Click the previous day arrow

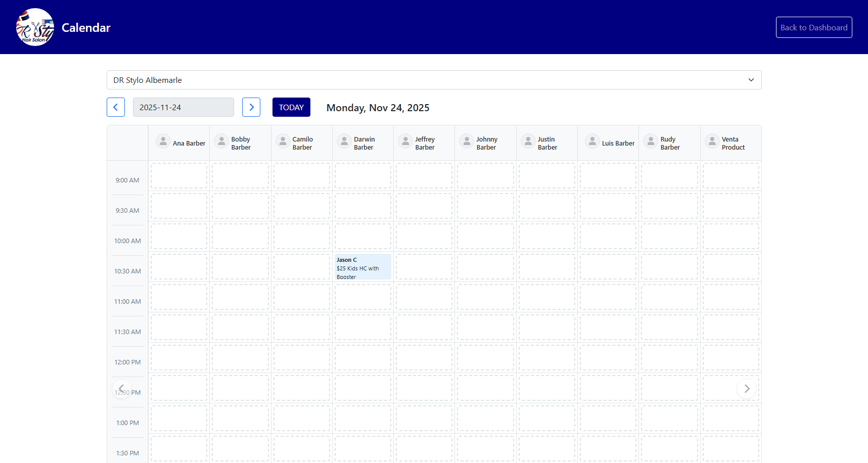click(116, 107)
